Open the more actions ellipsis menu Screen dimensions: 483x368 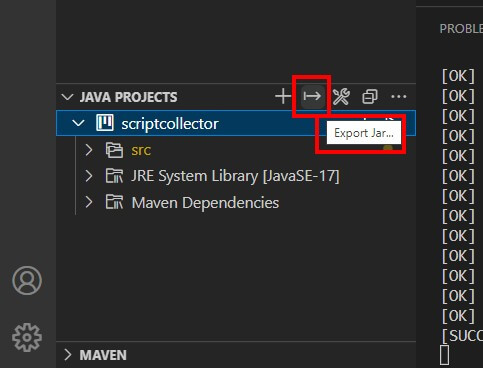399,97
